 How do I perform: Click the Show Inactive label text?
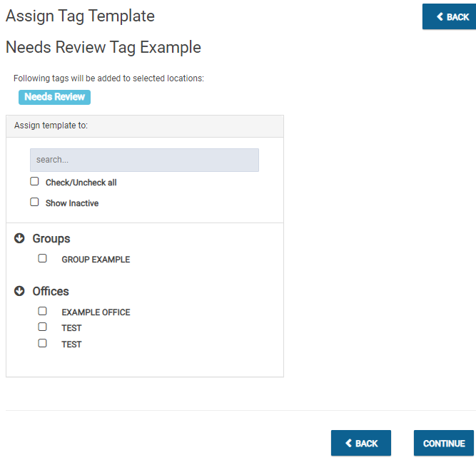72,203
